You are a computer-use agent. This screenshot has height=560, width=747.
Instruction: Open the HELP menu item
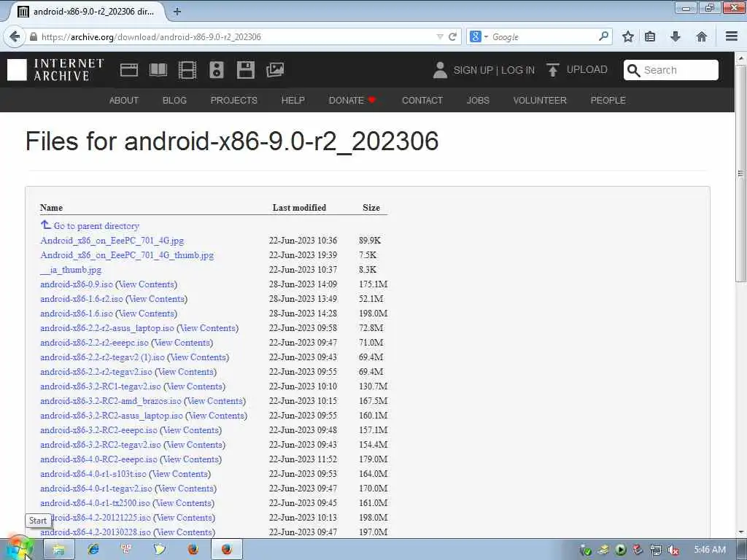click(x=293, y=101)
